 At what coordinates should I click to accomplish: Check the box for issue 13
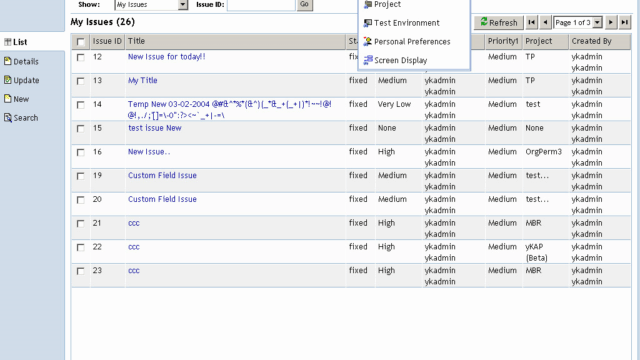pyautogui.click(x=80, y=81)
